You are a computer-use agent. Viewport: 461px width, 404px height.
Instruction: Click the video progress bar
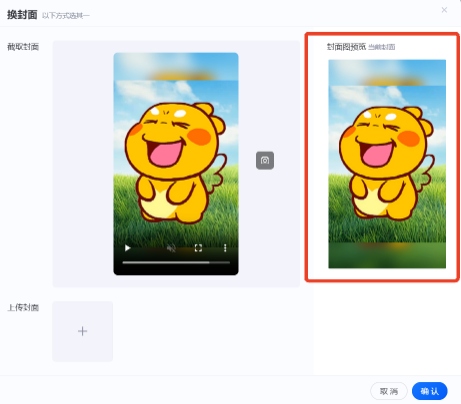point(176,263)
